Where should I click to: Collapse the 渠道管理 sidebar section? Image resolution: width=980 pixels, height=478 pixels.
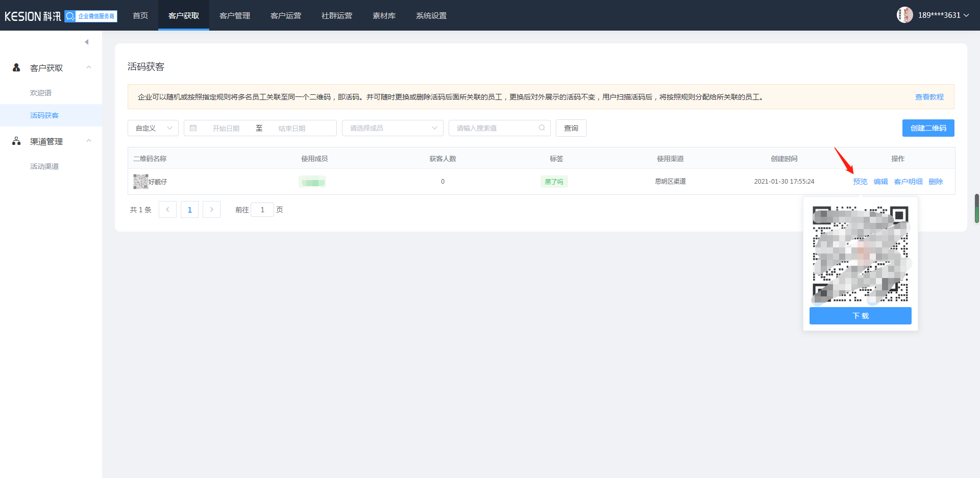pyautogui.click(x=89, y=141)
